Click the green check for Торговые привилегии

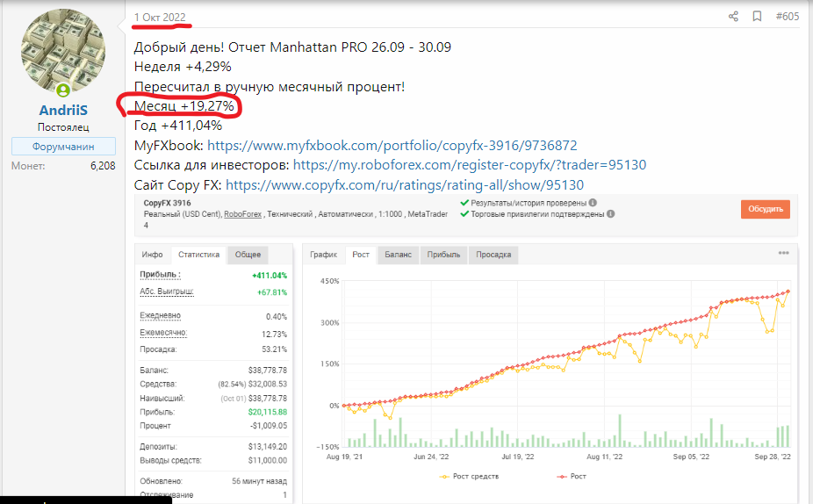(x=464, y=213)
